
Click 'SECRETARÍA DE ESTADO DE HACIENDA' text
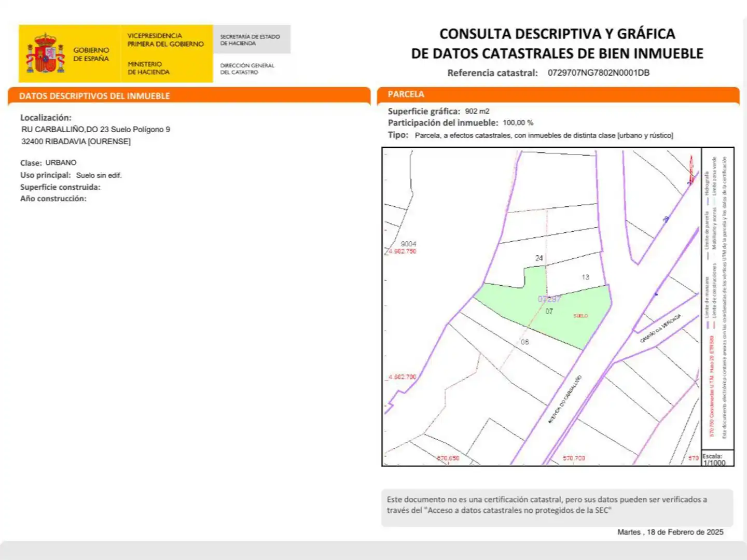pyautogui.click(x=250, y=40)
